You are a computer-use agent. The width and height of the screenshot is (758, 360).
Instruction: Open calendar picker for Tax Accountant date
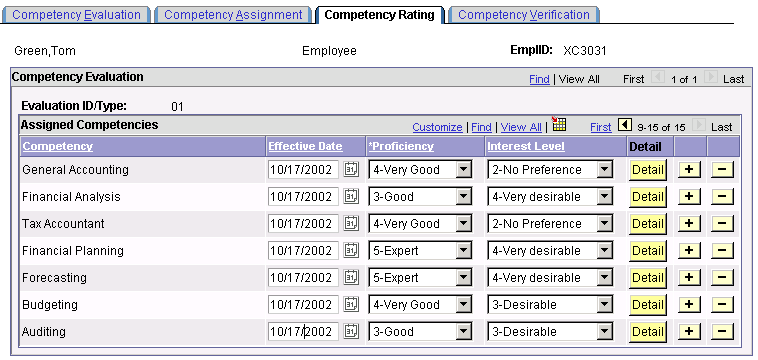pos(351,224)
